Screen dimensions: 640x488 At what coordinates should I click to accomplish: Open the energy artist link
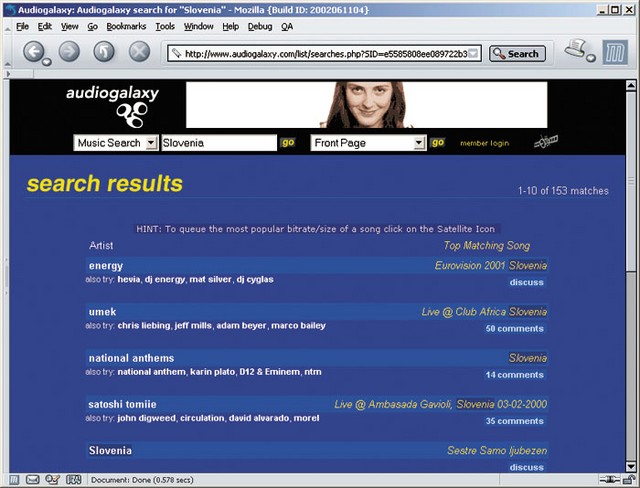click(106, 266)
